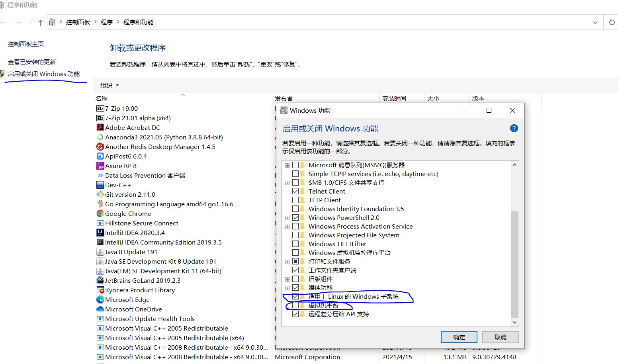Select the Axure RP 8 icon
Viewport: 618px width, 364px height.
100,166
